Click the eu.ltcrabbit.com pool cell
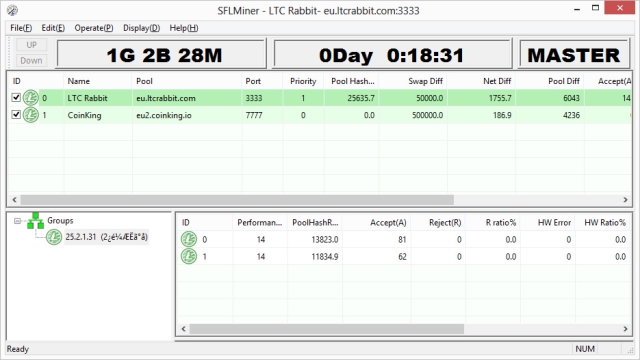This screenshot has width=640, height=360. coord(166,98)
